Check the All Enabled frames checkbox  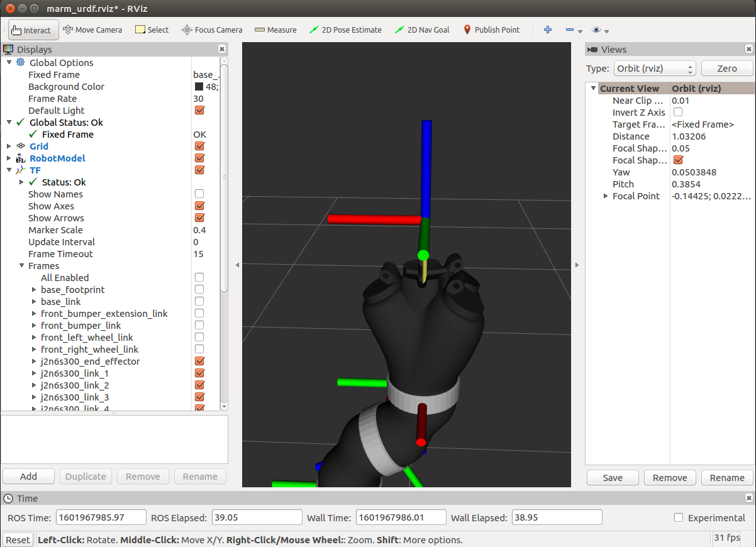click(x=199, y=277)
